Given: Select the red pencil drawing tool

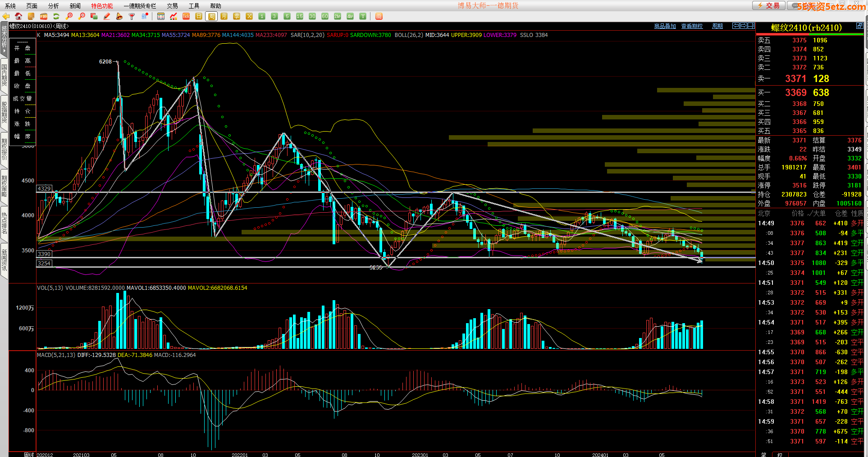Looking at the screenshot, I should (x=107, y=16).
